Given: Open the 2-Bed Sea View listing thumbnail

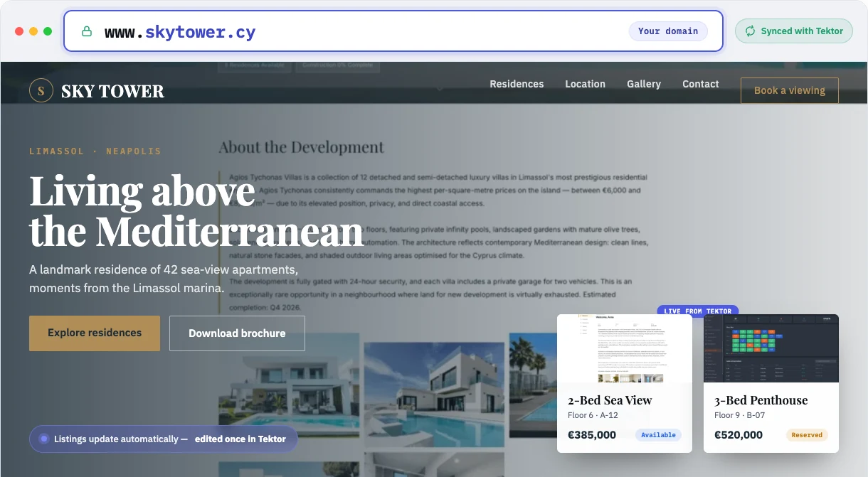Looking at the screenshot, I should (625, 348).
